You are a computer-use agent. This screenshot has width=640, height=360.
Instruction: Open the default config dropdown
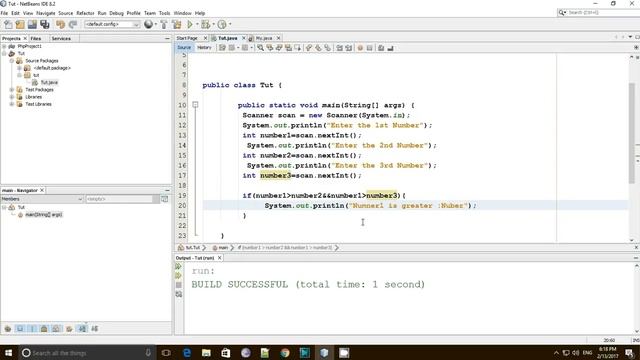tap(112, 24)
